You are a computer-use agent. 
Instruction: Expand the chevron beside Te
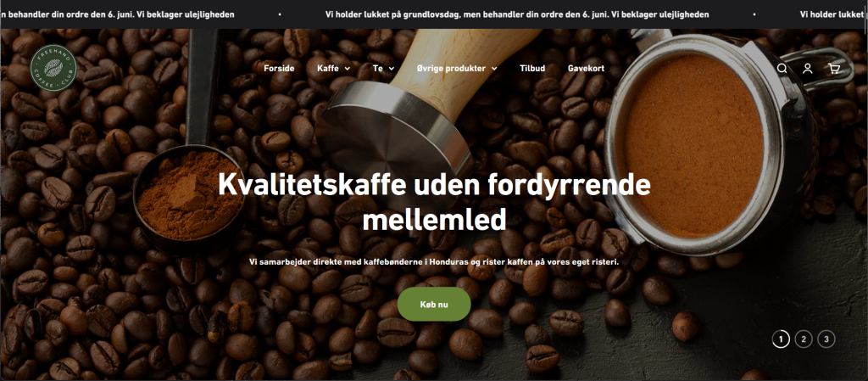coord(392,69)
